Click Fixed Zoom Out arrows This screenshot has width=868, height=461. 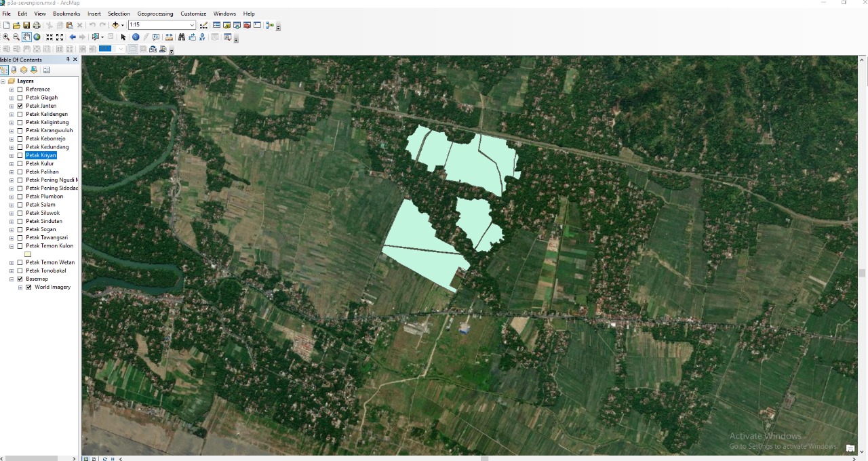click(60, 37)
